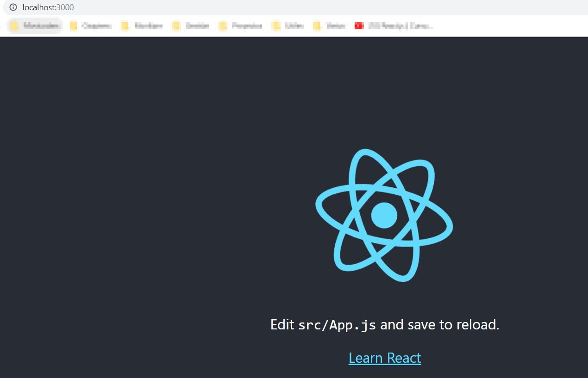Click the last yellow folder icon before the red bookmark
The image size is (588, 378).
pos(317,25)
